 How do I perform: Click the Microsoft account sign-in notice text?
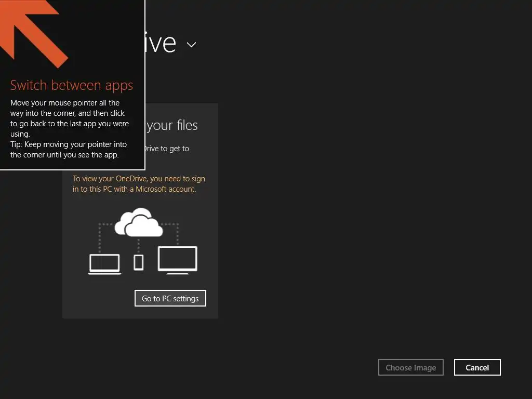tap(139, 184)
